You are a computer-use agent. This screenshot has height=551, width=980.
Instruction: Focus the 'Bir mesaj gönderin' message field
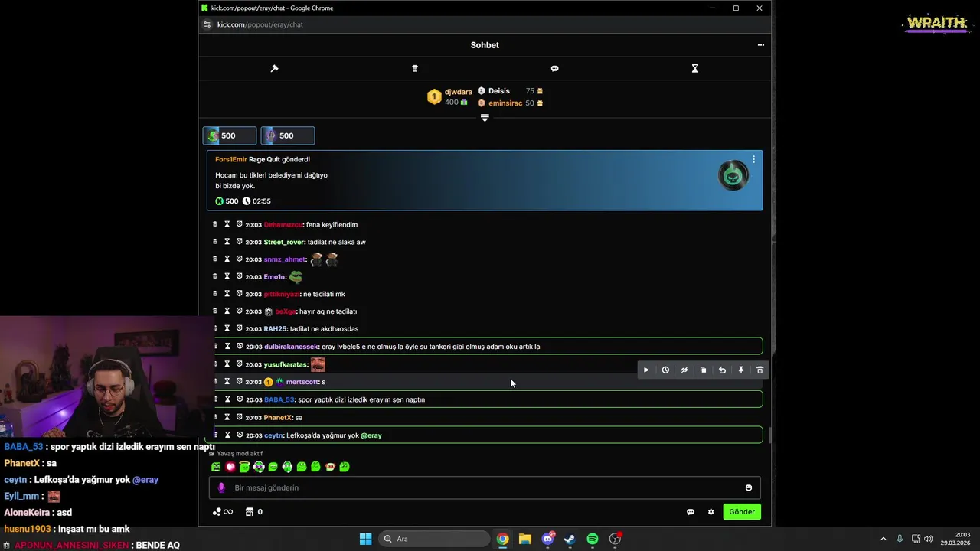(486, 487)
